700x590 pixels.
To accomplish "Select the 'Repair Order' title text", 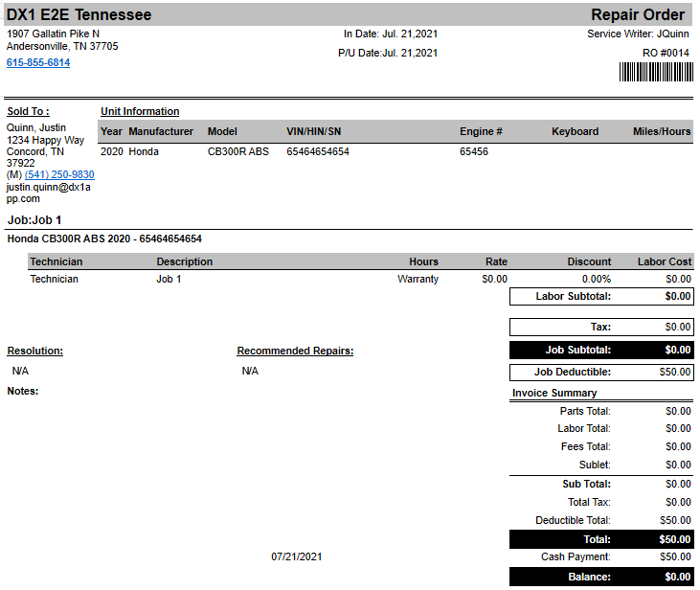I will click(638, 14).
